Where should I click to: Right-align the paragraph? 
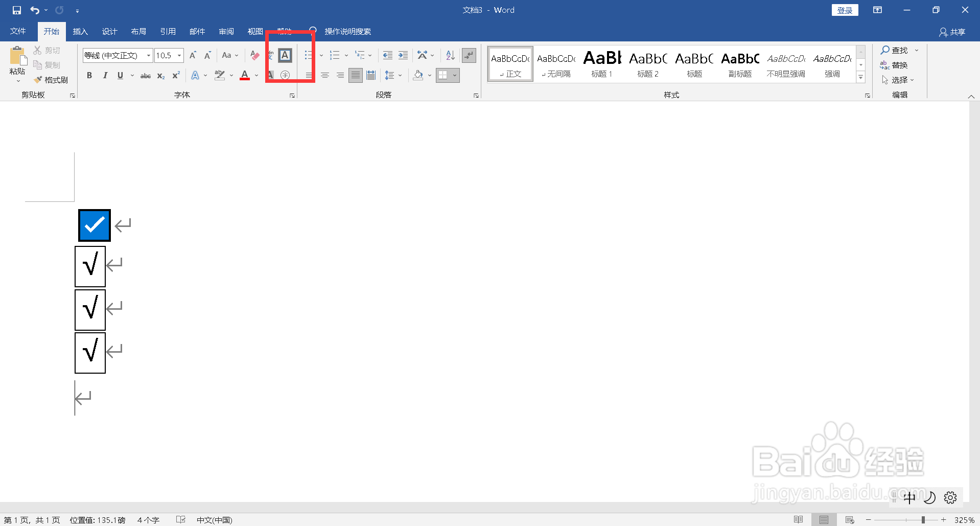click(340, 75)
